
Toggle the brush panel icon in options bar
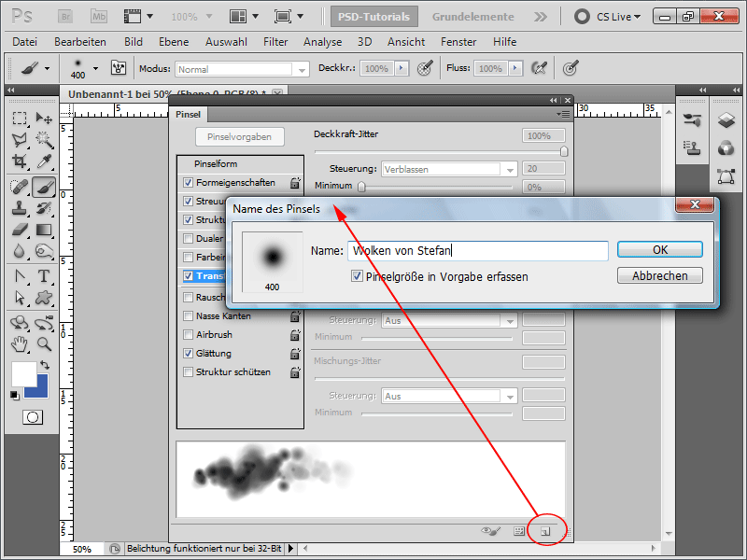(119, 68)
